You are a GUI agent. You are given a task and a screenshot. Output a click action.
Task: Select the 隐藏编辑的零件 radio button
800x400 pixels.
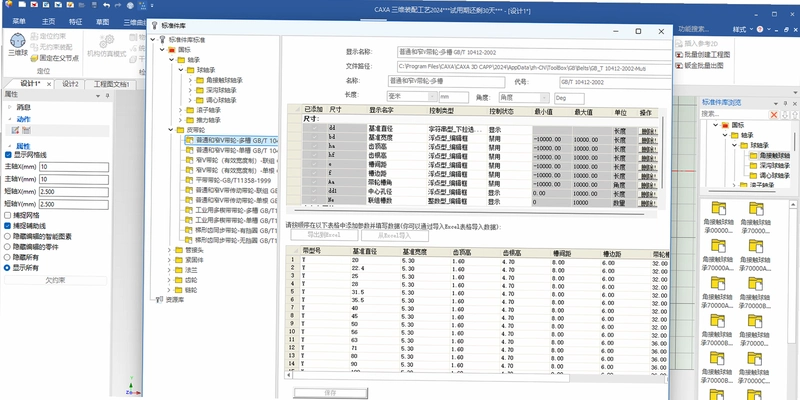pos(8,247)
